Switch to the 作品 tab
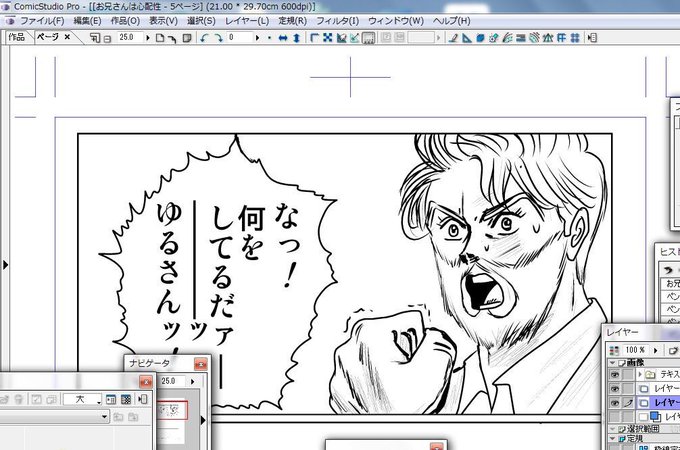680x450 pixels. tap(16, 37)
